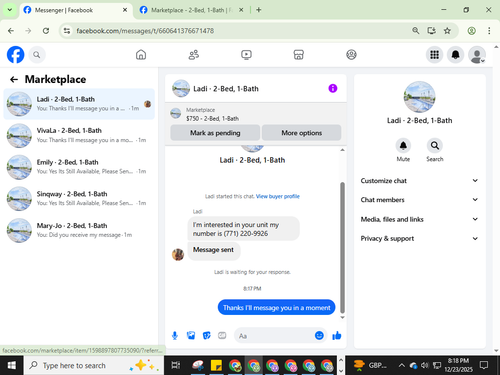Open Sticky Notes from the taskbar
This screenshot has height=375, width=500.
tap(216, 365)
